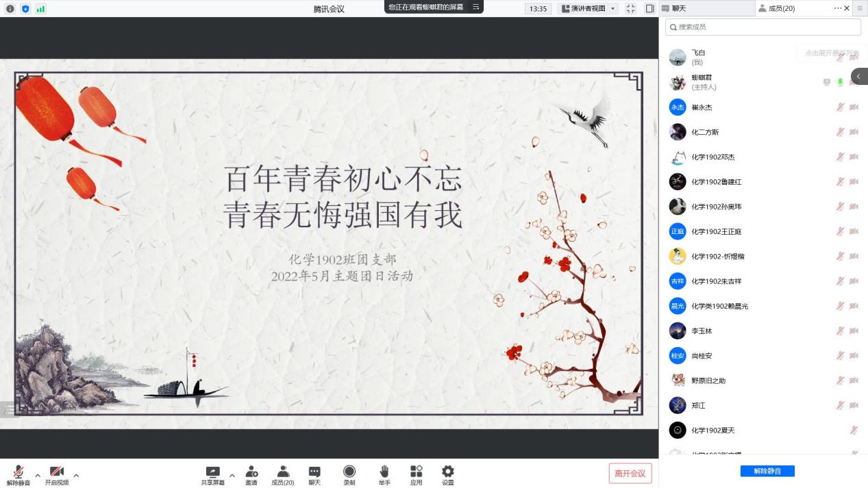
Task: Toggle 解除静音 microphone in the bottom toolbar
Action: point(18,472)
